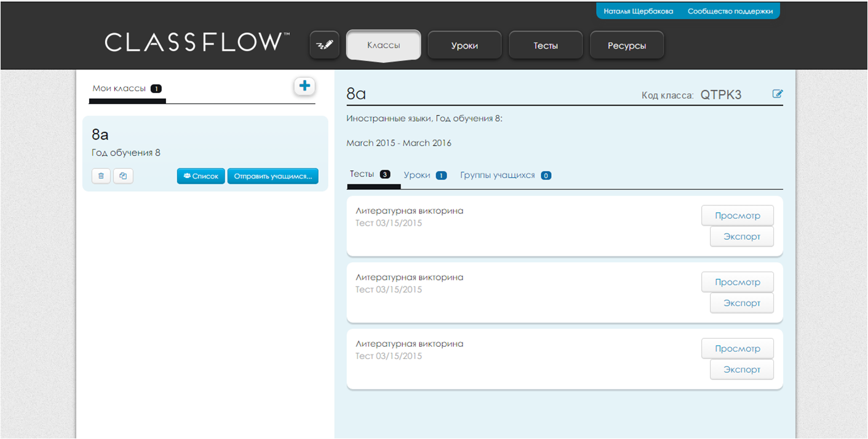Delete class 8a using trash icon
The width and height of the screenshot is (868, 439).
101,176
